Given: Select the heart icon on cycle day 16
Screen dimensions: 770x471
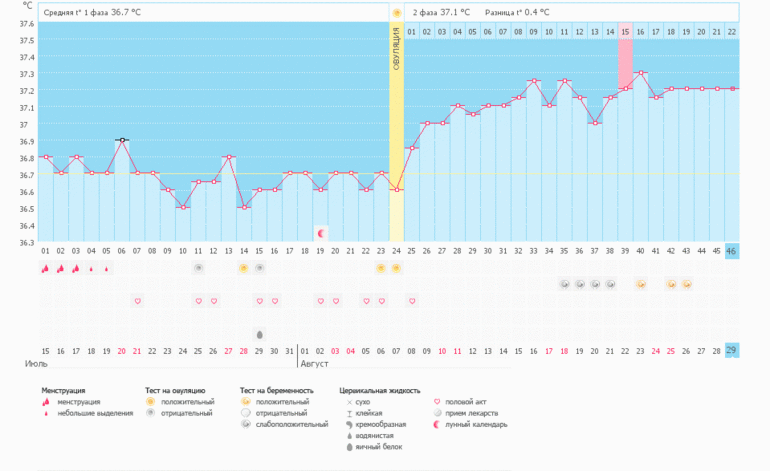Looking at the screenshot, I should [275, 301].
